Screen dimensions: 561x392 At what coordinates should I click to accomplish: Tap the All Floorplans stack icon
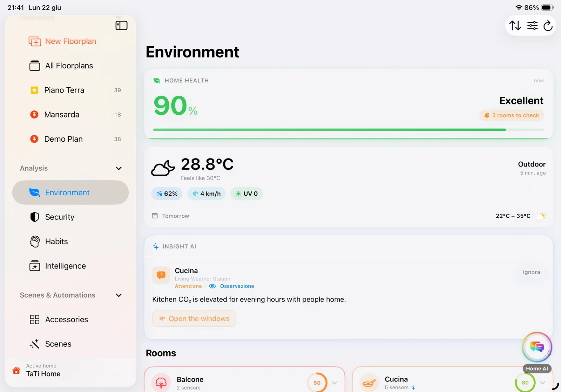click(35, 66)
